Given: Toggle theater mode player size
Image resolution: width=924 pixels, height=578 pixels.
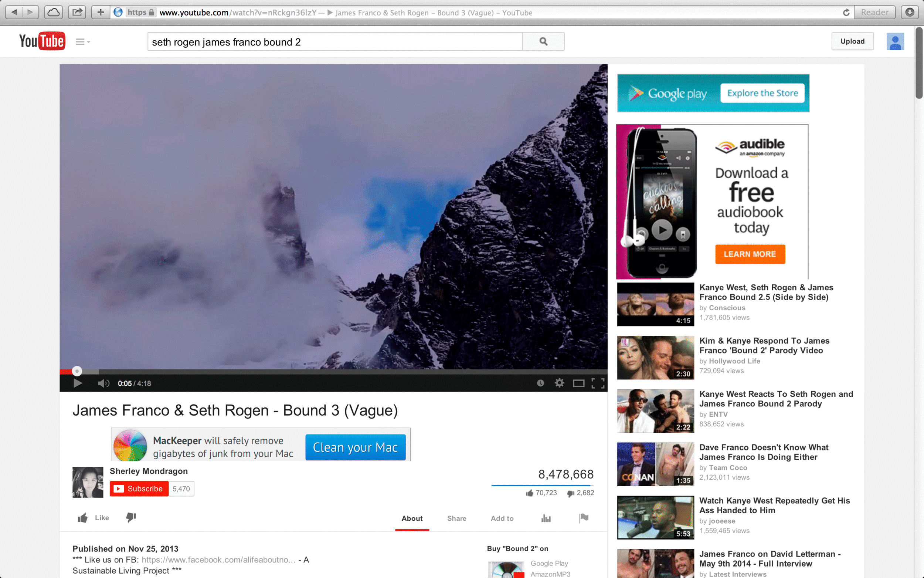Looking at the screenshot, I should click(578, 383).
